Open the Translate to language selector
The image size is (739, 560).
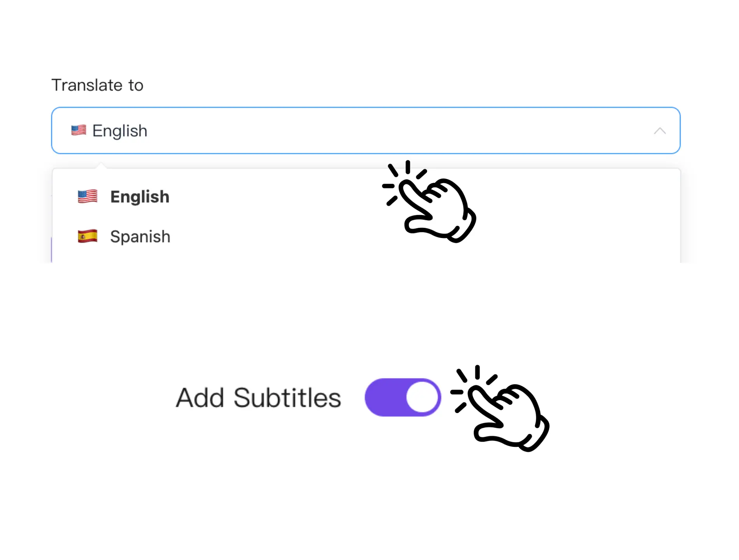click(366, 131)
